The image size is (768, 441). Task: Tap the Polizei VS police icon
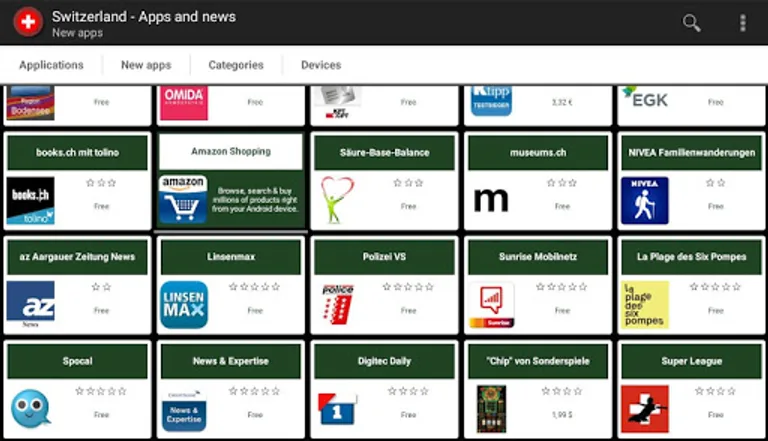[x=337, y=304]
